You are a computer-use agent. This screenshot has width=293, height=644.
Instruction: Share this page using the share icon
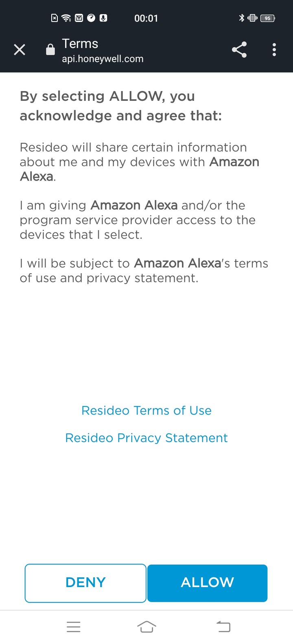[x=239, y=50]
